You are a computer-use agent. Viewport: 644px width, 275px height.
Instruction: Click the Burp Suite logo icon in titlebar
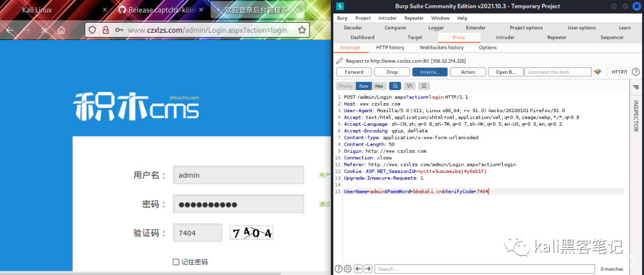point(339,6)
